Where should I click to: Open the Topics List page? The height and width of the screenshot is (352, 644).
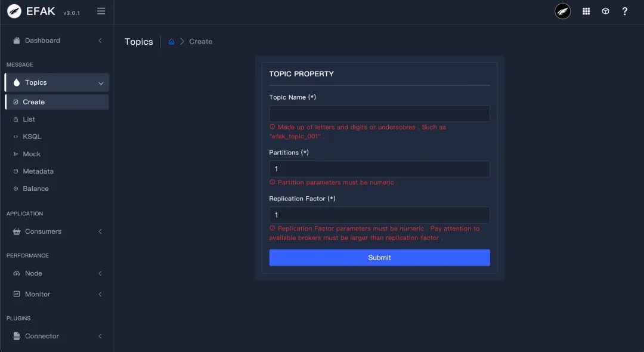pyautogui.click(x=29, y=119)
